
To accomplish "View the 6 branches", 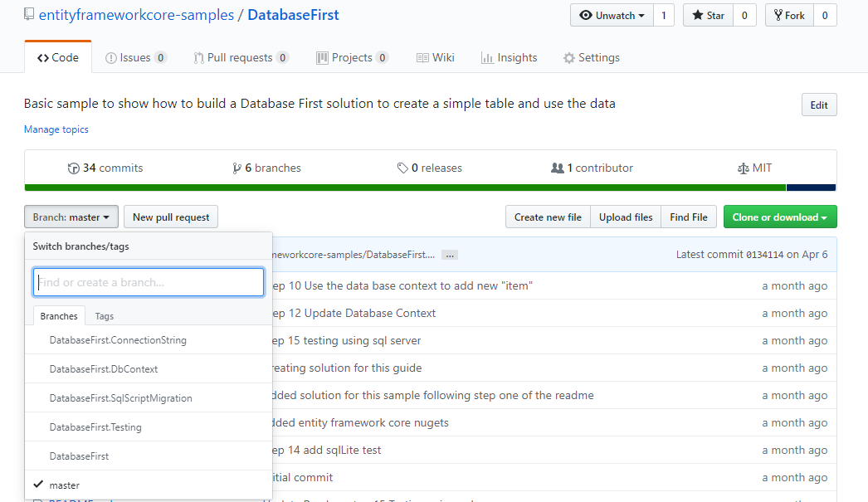I will tap(267, 168).
